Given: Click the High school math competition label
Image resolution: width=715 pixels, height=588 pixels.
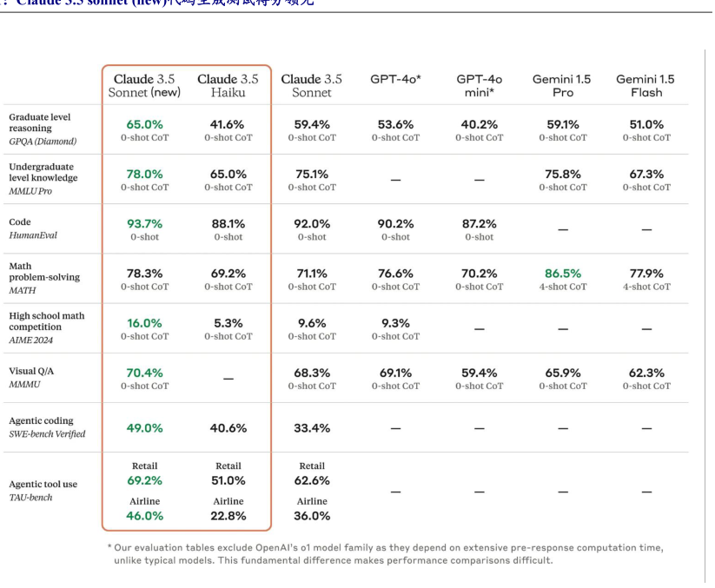Looking at the screenshot, I should tap(46, 327).
